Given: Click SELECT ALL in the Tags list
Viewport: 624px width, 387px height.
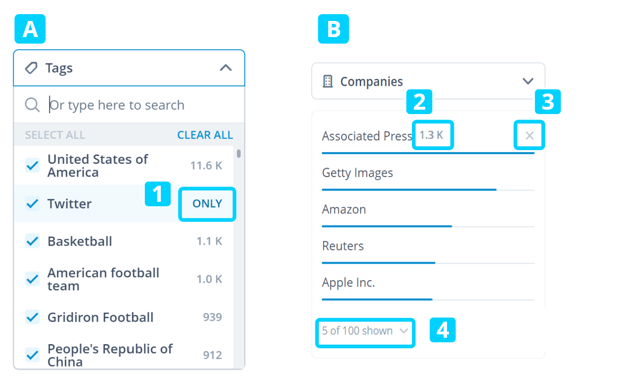Looking at the screenshot, I should [x=55, y=135].
